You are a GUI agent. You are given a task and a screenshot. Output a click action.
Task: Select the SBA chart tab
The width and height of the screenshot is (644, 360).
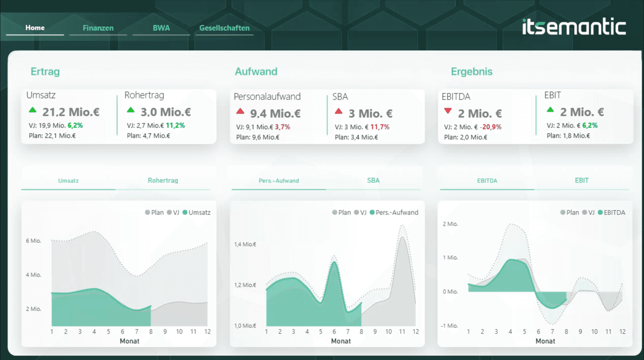pos(373,181)
